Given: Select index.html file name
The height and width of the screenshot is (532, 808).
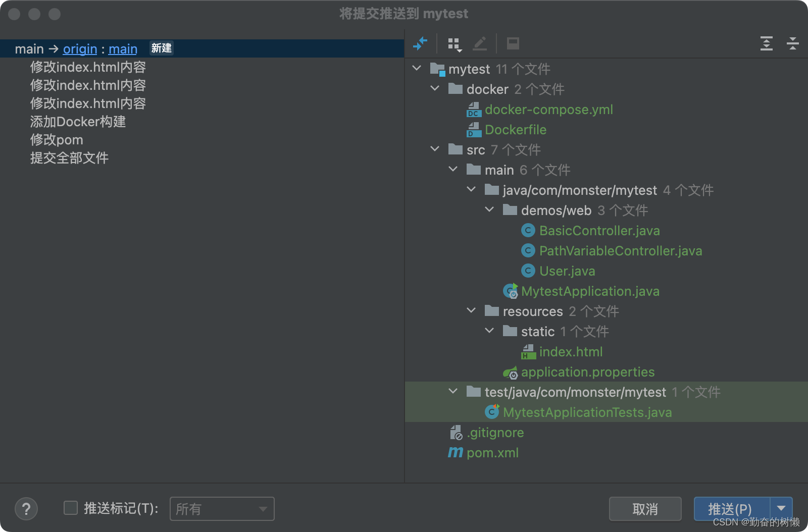Looking at the screenshot, I should 571,352.
